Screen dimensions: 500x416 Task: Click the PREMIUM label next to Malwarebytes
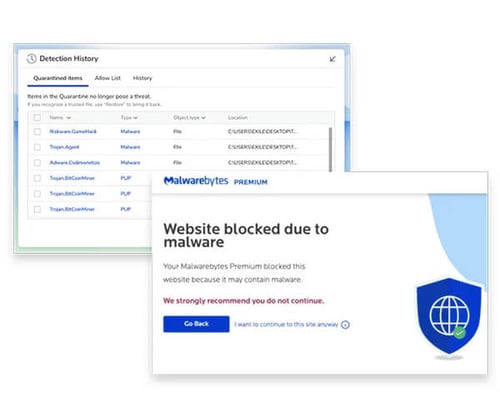coord(251,182)
